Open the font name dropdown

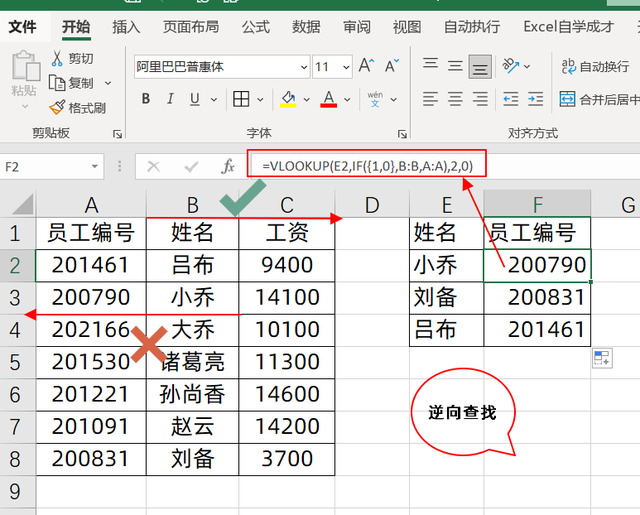[x=304, y=67]
